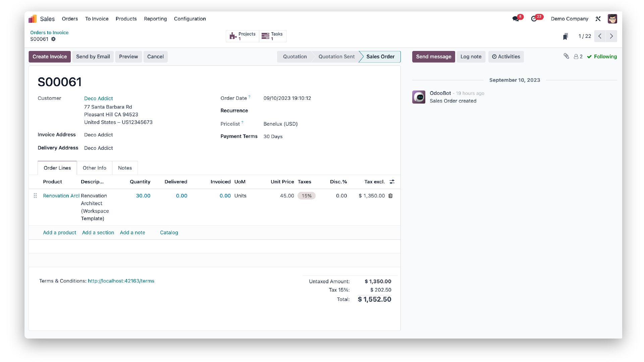Click the settings gear icon on S00061
Image resolution: width=644 pixels, height=362 pixels.
[x=54, y=39]
